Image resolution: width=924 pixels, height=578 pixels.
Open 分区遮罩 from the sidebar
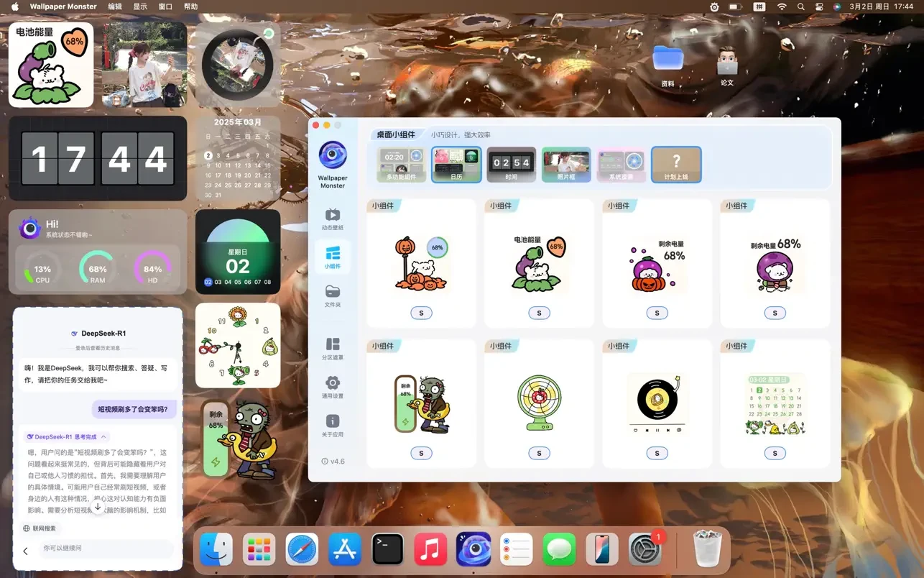pos(332,349)
